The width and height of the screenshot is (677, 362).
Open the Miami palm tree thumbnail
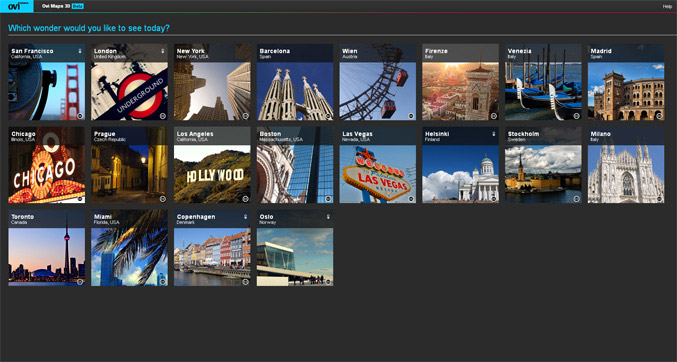(x=130, y=248)
